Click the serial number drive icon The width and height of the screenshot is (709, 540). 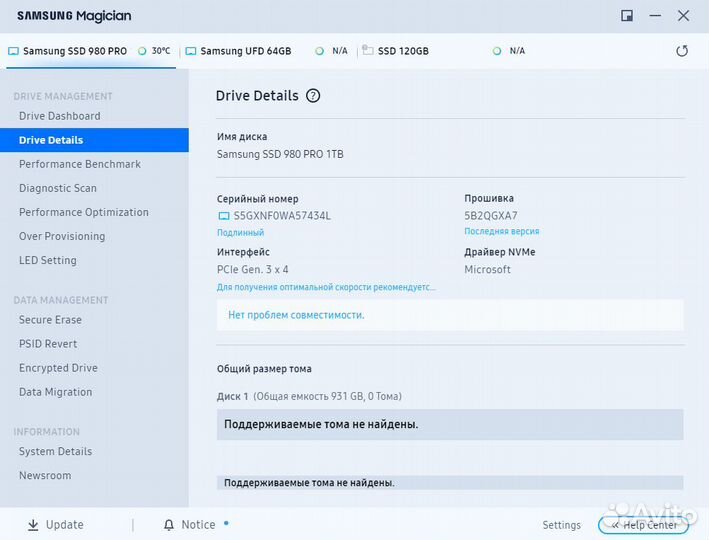tap(224, 216)
